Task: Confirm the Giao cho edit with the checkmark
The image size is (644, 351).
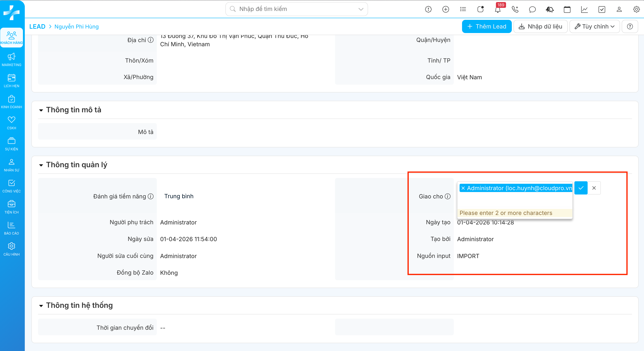Action: [581, 188]
